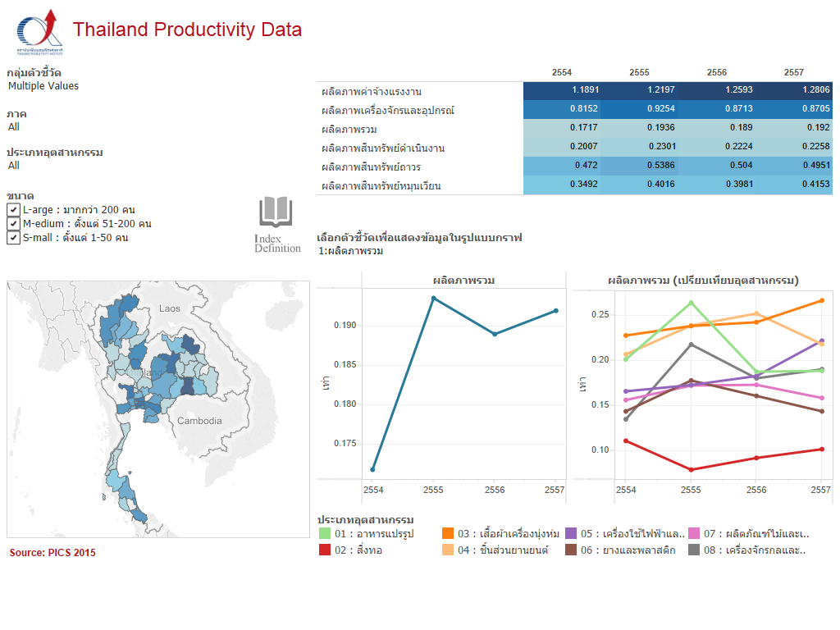Image resolution: width=840 pixels, height=630 pixels.
Task: Click the green line peak at 2555
Action: tap(691, 303)
